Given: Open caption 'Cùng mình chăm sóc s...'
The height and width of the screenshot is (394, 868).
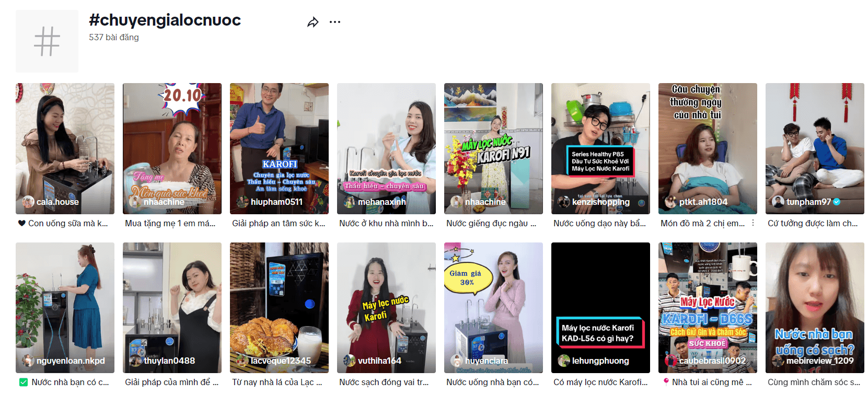Looking at the screenshot, I should coord(814,382).
